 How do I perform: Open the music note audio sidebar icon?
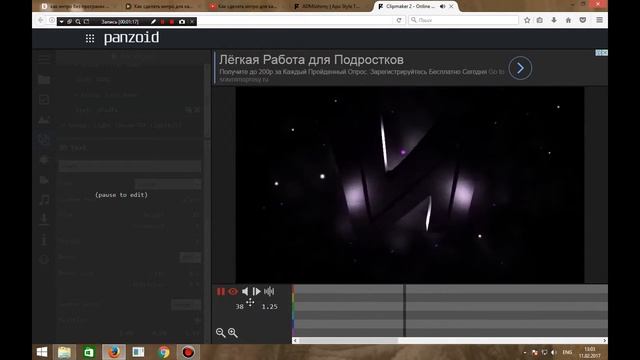pyautogui.click(x=44, y=200)
